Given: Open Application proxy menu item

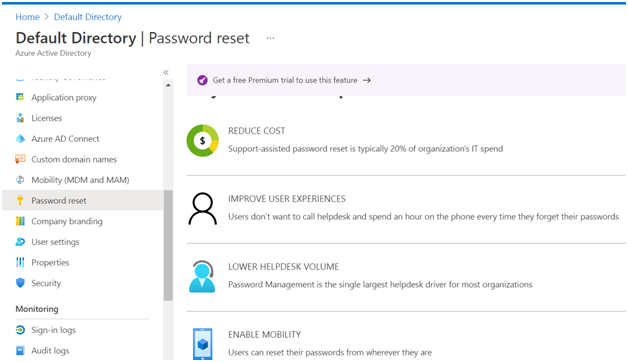Looking at the screenshot, I should pos(64,97).
